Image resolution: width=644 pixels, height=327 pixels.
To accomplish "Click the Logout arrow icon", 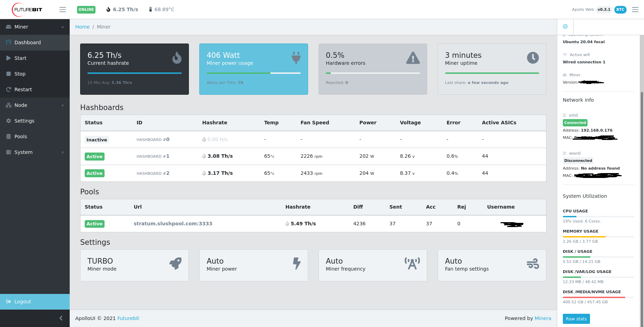I will click(x=9, y=302).
